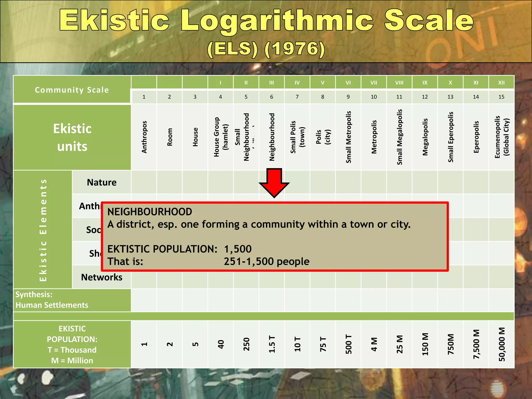
Task: Select population value '50,000 M' cell
Action: tap(502, 344)
